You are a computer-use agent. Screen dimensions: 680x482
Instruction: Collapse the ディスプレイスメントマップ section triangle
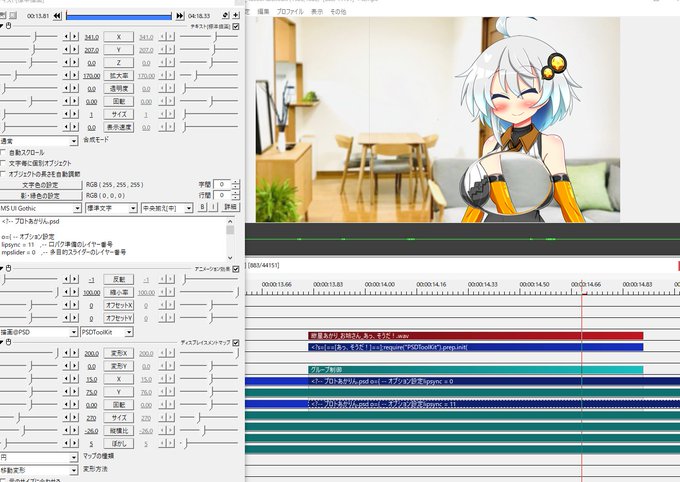click(x=2, y=342)
